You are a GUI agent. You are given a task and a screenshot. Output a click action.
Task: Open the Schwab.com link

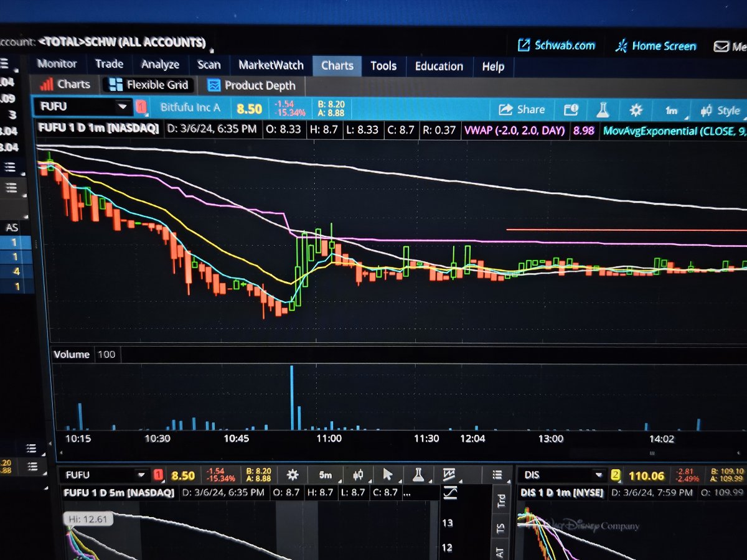pyautogui.click(x=557, y=45)
